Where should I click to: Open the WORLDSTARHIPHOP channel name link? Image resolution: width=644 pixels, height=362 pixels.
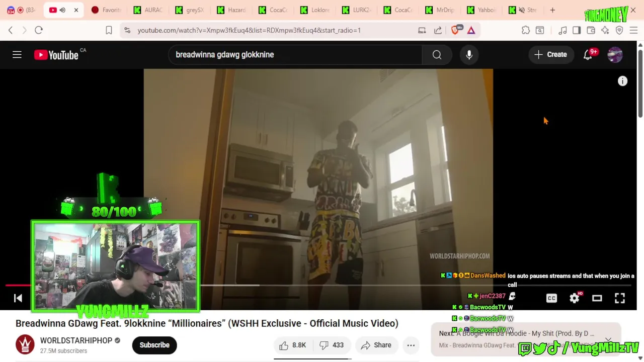[x=76, y=340]
